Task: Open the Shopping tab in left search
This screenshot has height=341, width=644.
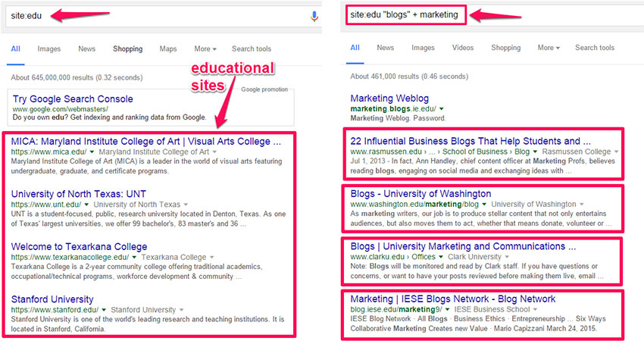Action: pos(128,49)
